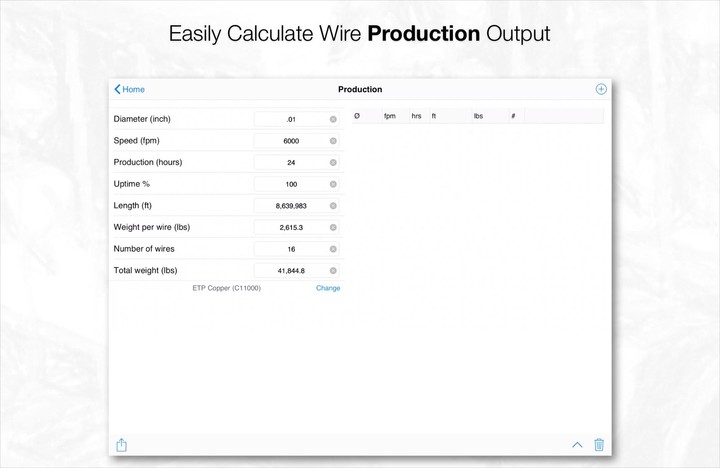Clear the Number of wires value

pyautogui.click(x=333, y=249)
